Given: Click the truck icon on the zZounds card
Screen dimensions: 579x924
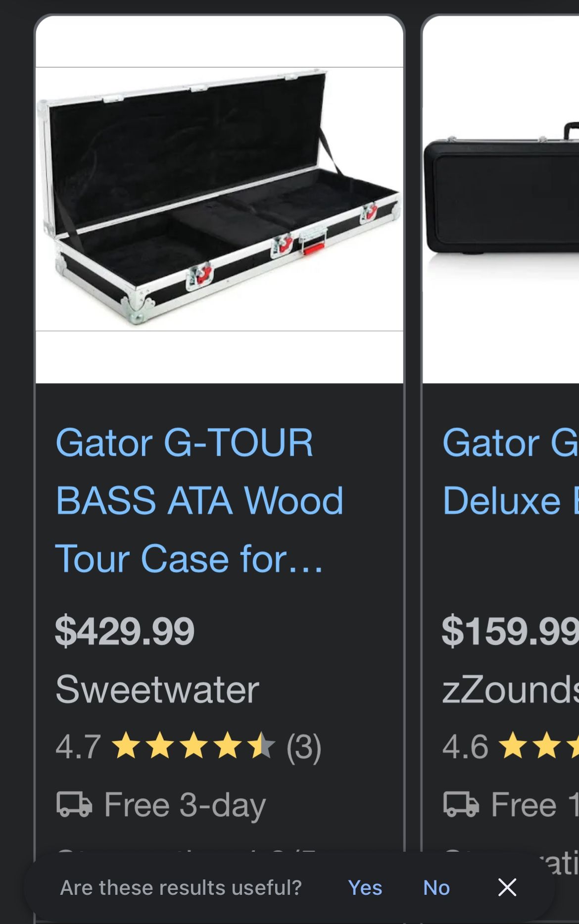Looking at the screenshot, I should 461,804.
